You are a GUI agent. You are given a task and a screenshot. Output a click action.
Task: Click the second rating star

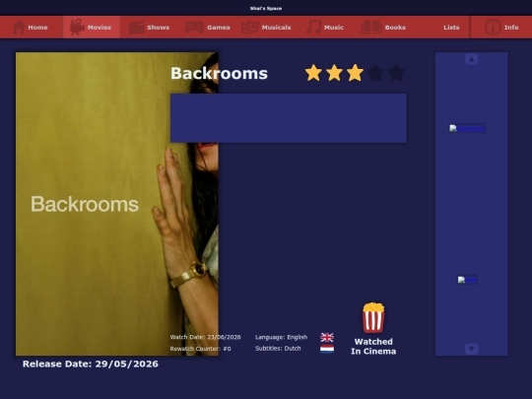pyautogui.click(x=334, y=73)
